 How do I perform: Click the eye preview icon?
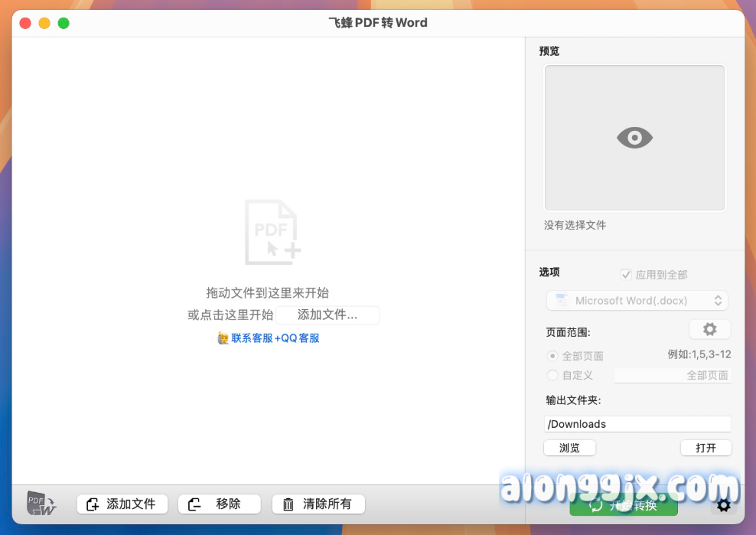tap(634, 138)
